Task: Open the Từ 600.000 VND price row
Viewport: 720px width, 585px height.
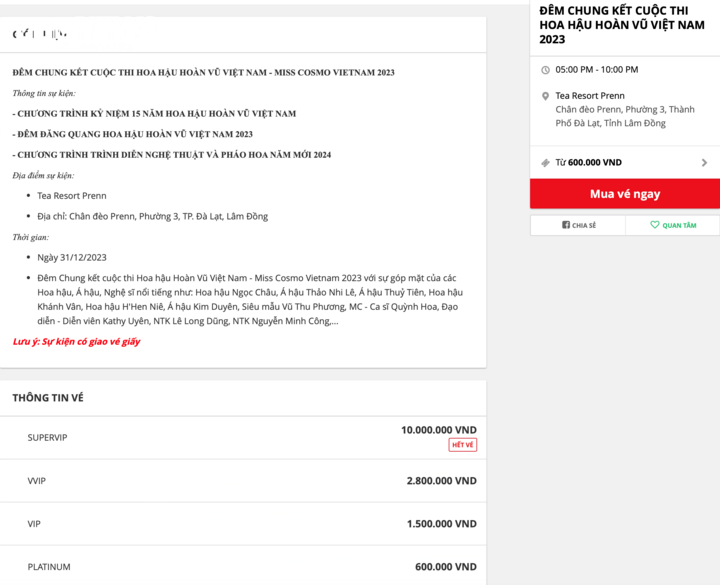Action: 625,163
